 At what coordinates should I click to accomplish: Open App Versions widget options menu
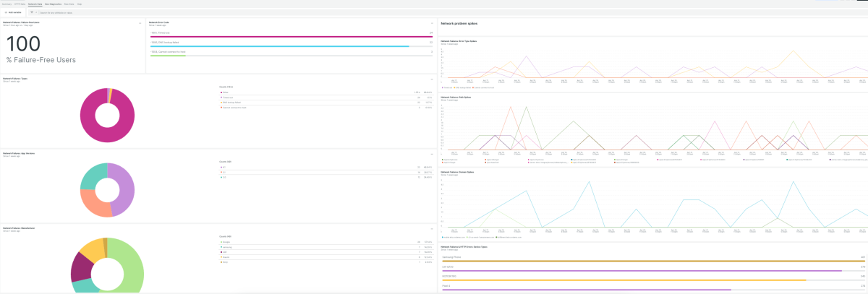[431, 154]
